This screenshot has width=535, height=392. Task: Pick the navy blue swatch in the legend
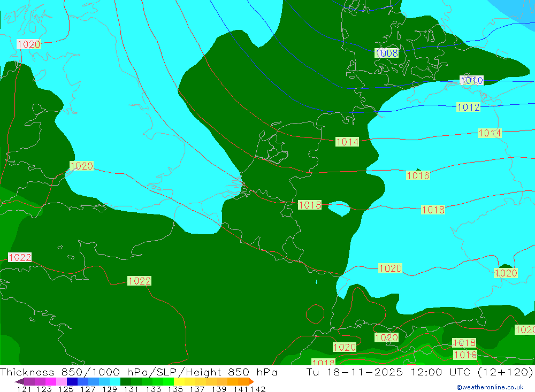(72, 381)
